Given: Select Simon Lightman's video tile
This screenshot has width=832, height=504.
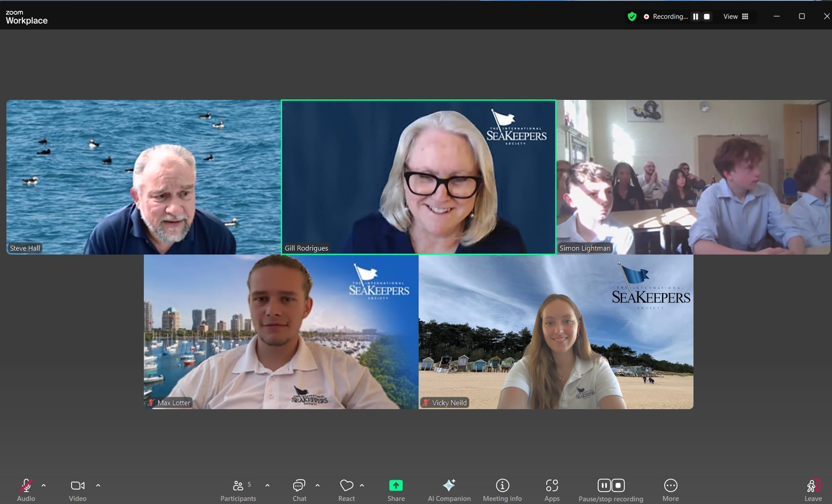Looking at the screenshot, I should pos(693,177).
